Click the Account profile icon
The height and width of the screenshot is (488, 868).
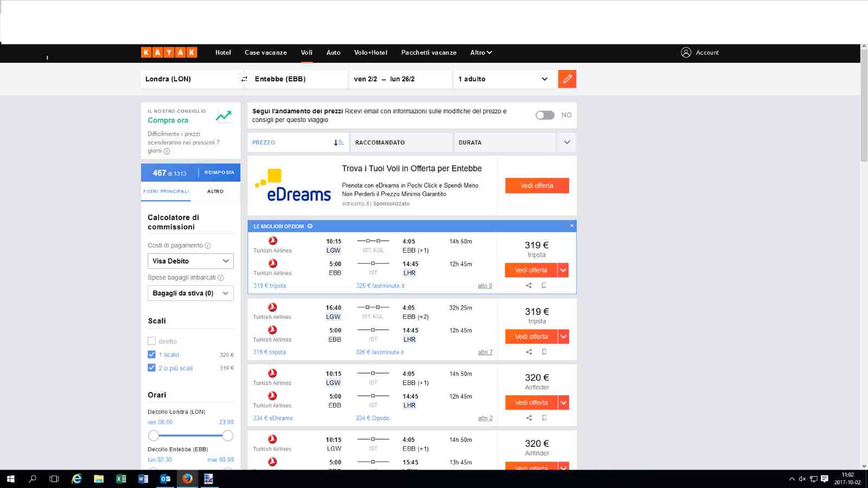(x=686, y=53)
